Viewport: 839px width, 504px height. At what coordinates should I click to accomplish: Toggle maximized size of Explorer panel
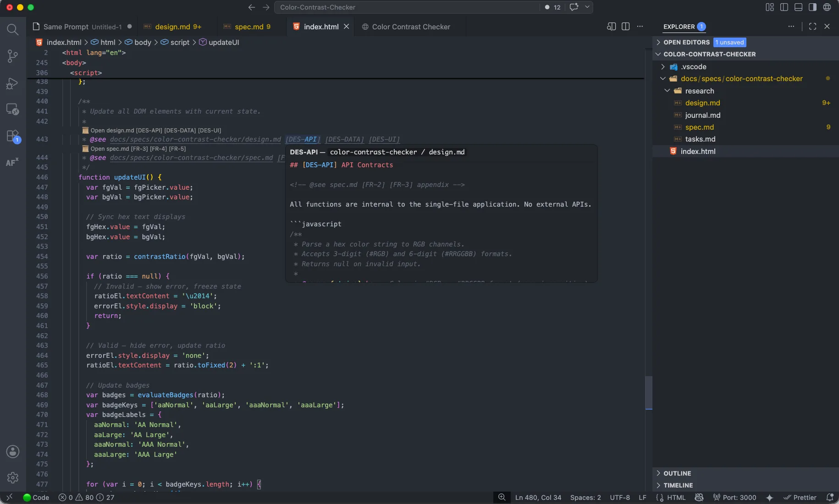point(812,27)
